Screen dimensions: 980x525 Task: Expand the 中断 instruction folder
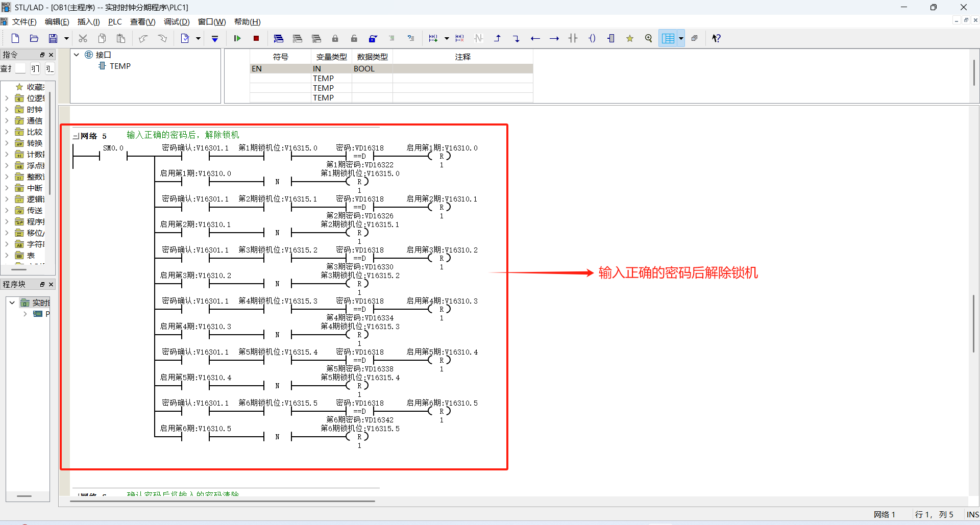tap(7, 188)
